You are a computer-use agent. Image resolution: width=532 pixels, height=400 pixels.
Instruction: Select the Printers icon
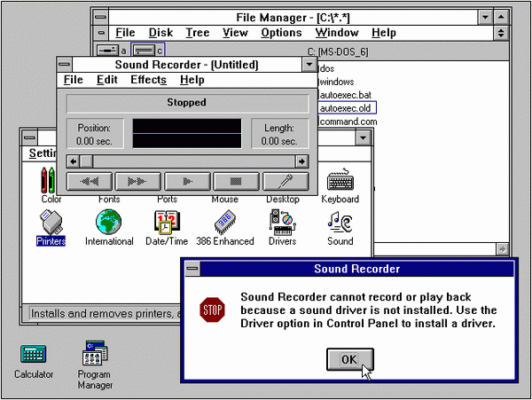[51, 223]
